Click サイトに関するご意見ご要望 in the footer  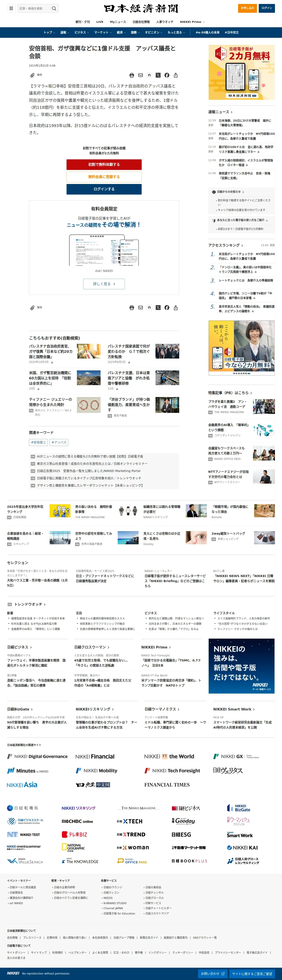pyautogui.click(x=252, y=974)
